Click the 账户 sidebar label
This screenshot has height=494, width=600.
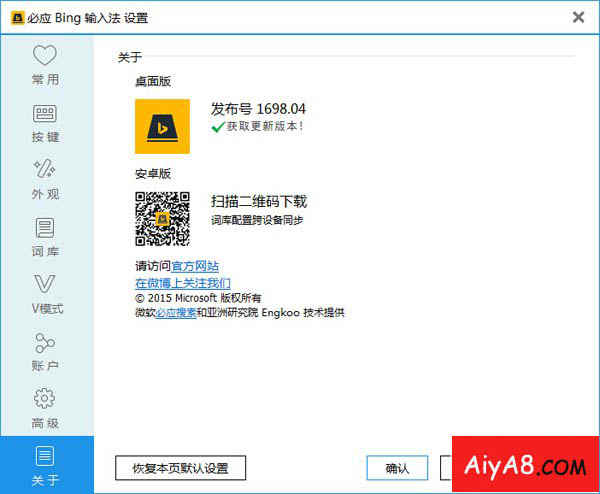(46, 366)
